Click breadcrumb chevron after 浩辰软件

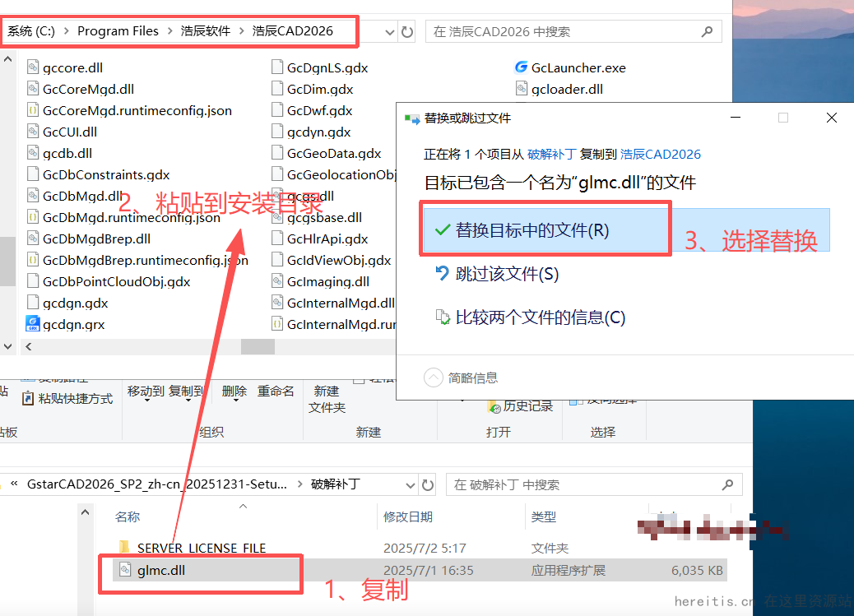(241, 31)
